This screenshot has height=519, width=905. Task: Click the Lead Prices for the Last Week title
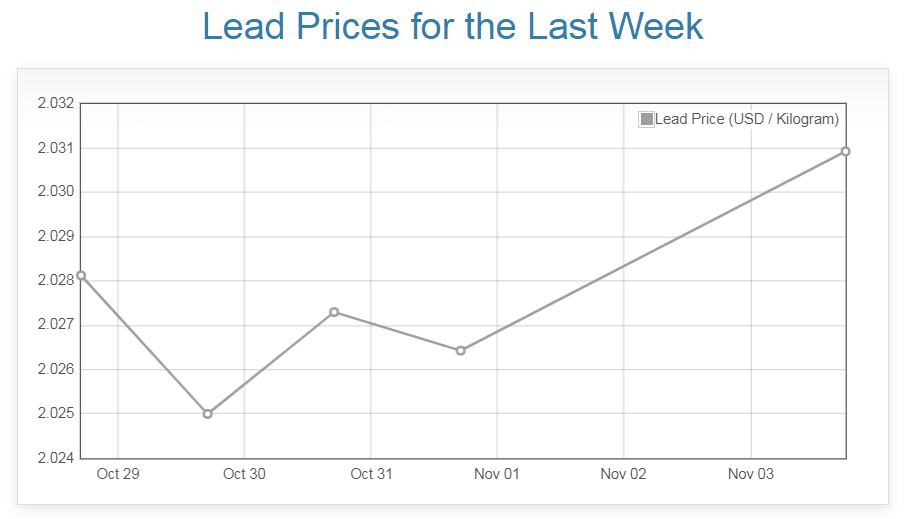pos(452,27)
